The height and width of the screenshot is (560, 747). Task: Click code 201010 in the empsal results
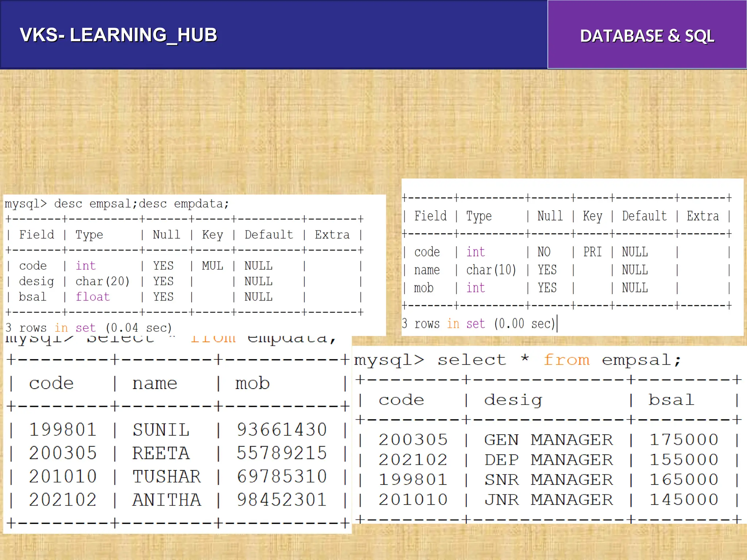click(413, 499)
